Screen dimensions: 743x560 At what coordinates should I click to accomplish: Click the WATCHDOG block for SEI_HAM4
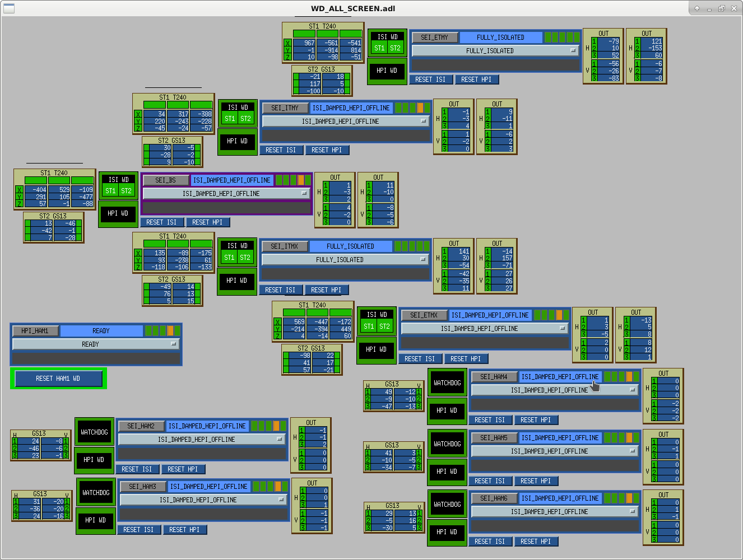click(x=447, y=383)
